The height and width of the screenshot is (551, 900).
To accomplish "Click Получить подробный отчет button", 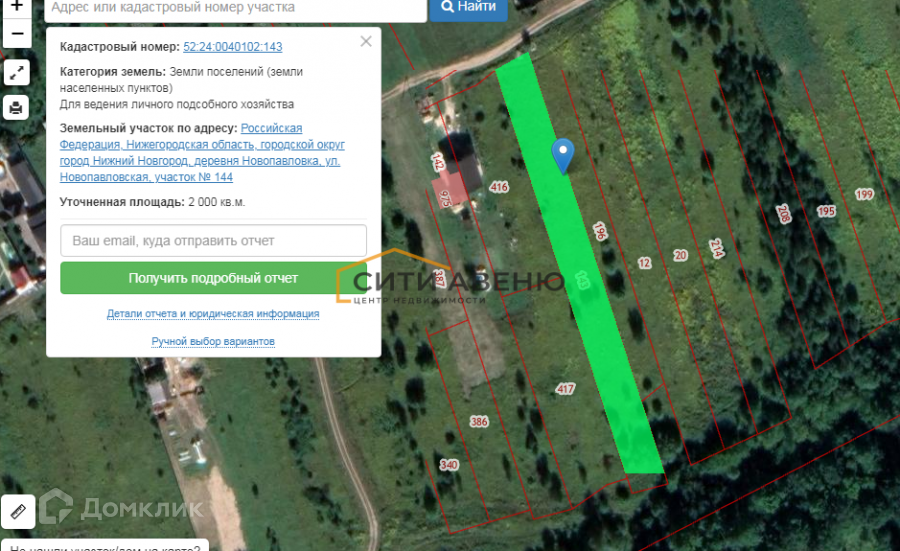I will 213,278.
